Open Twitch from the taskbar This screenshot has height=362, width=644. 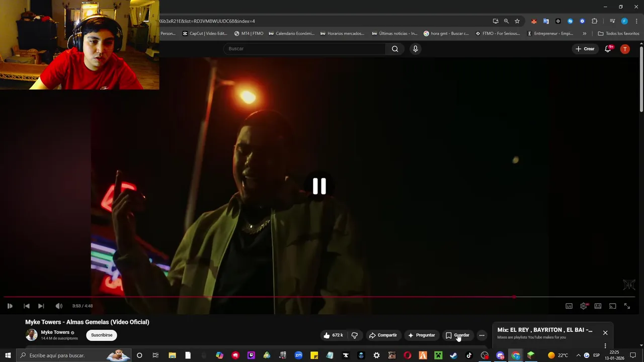[x=251, y=355]
